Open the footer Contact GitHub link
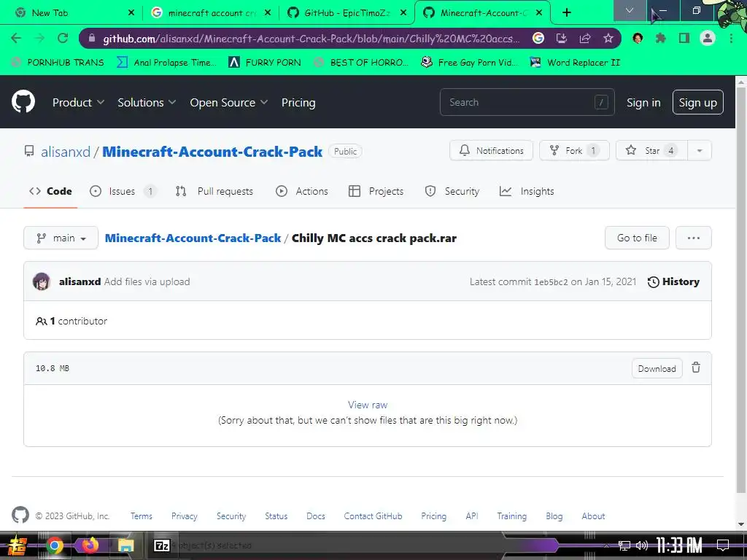This screenshot has height=560, width=747. 373,516
